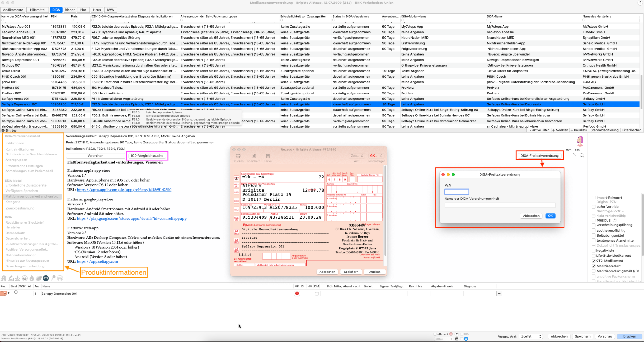
Task: Open the Kostenträger GK dropdown in Rezept window
Action: [376, 156]
